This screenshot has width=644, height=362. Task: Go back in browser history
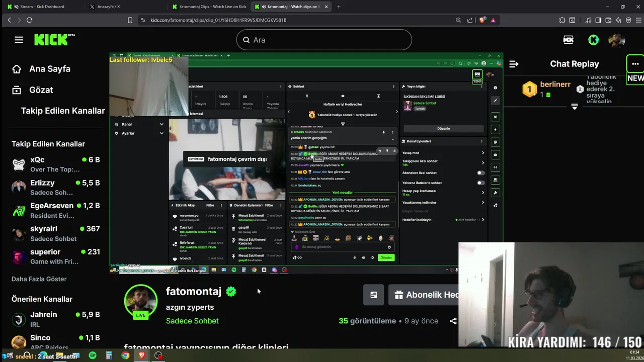pyautogui.click(x=9, y=20)
